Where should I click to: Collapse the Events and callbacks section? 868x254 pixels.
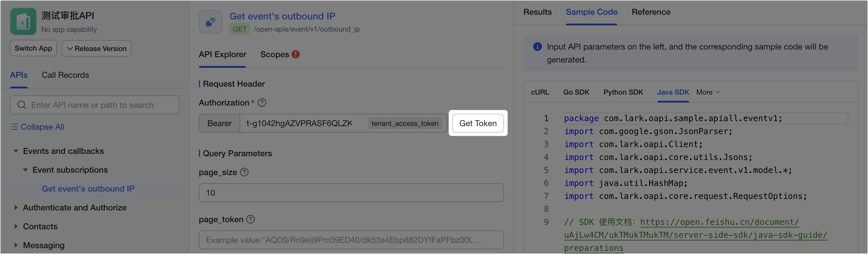coord(16,151)
